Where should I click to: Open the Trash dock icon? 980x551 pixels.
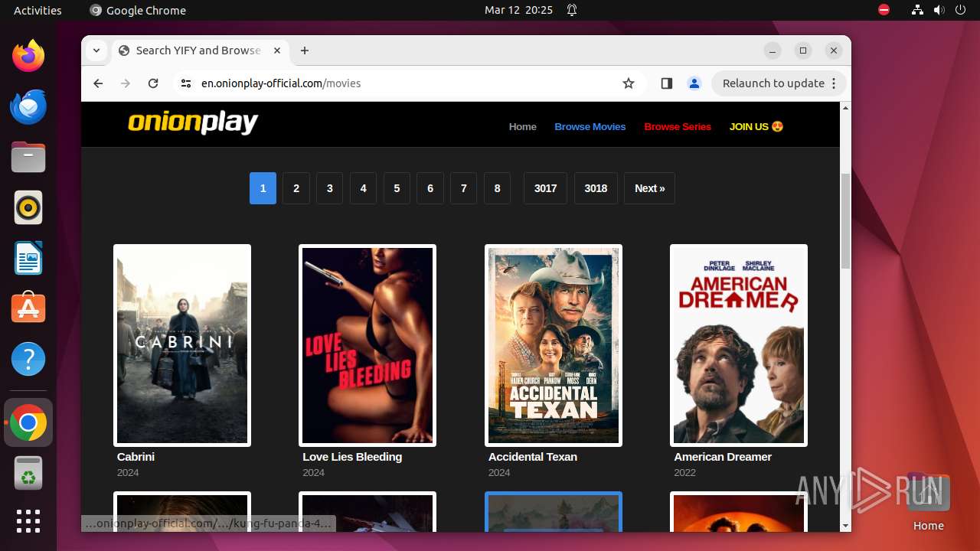(x=28, y=473)
